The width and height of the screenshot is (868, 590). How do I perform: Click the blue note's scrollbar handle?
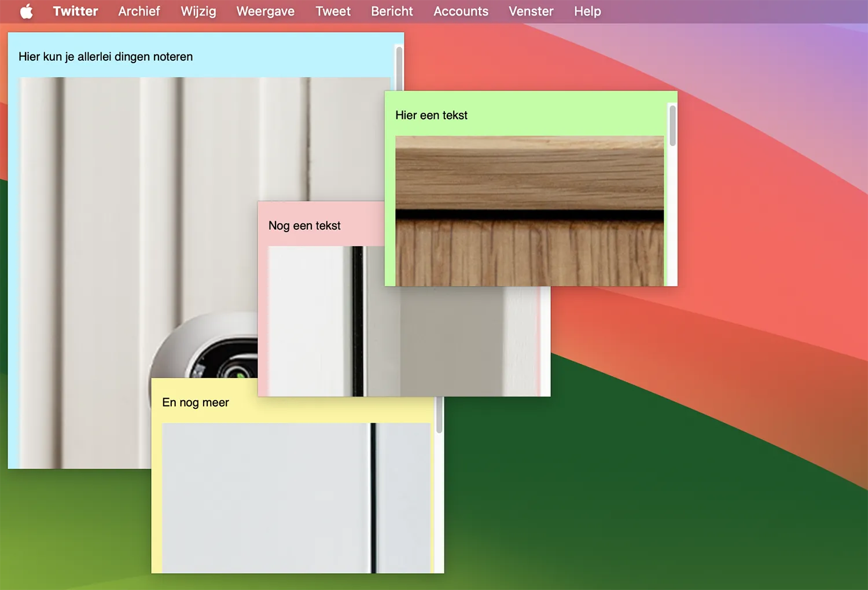(x=399, y=68)
